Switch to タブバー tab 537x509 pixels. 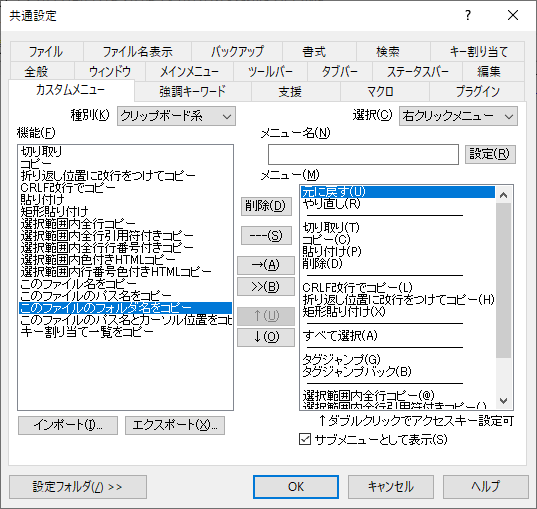coord(340,72)
